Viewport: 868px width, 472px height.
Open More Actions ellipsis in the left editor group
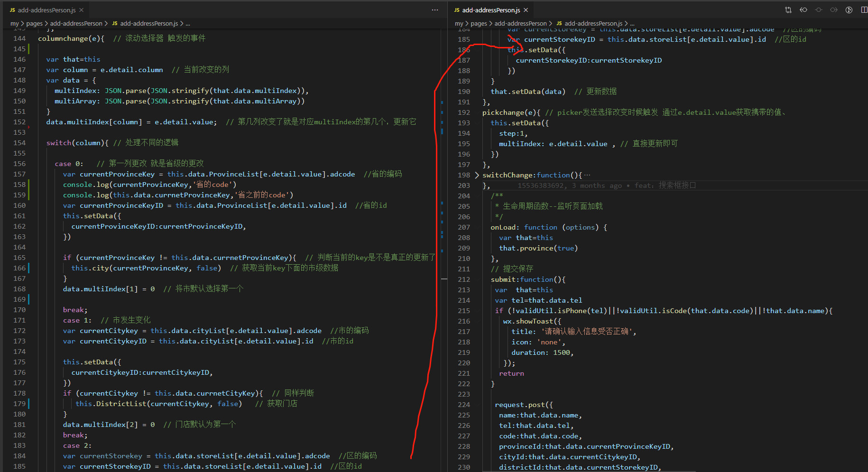click(x=435, y=10)
